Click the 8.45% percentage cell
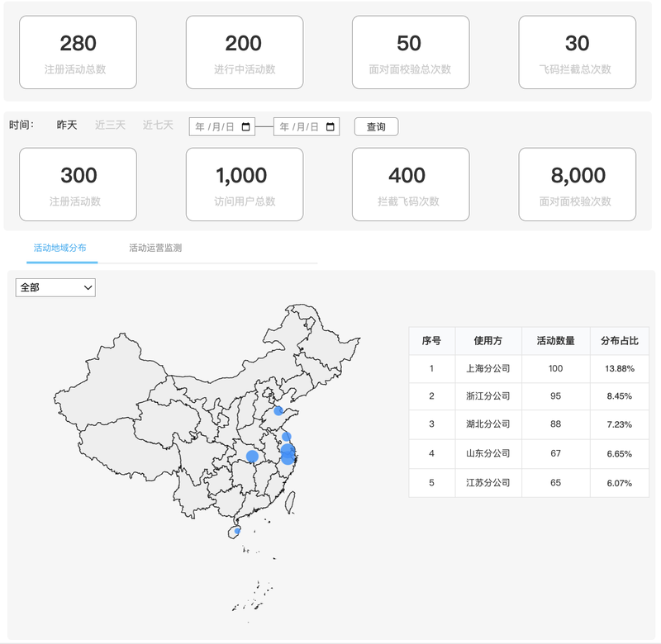Viewport: 661px width, 644px height. pyautogui.click(x=620, y=396)
